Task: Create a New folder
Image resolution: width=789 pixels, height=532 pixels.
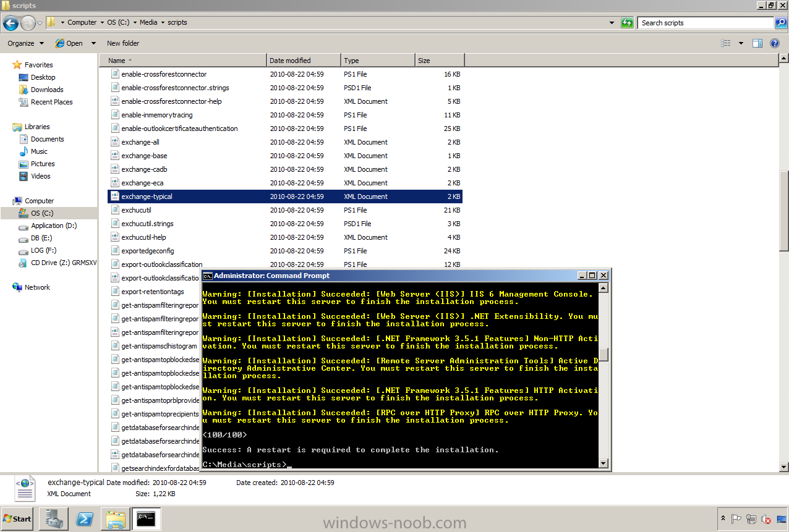Action: pos(123,43)
